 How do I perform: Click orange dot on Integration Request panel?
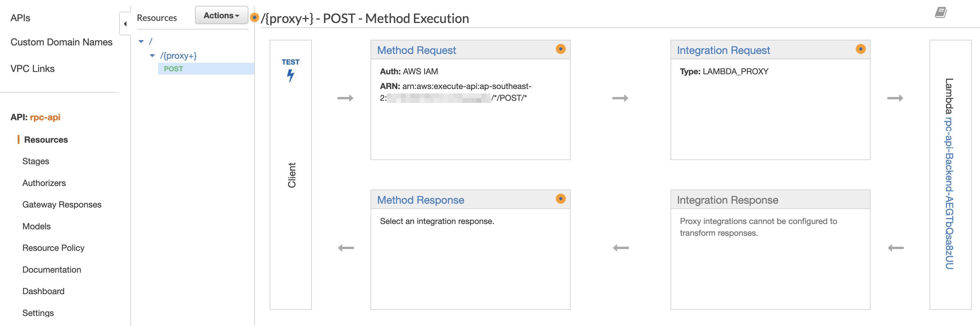tap(860, 49)
